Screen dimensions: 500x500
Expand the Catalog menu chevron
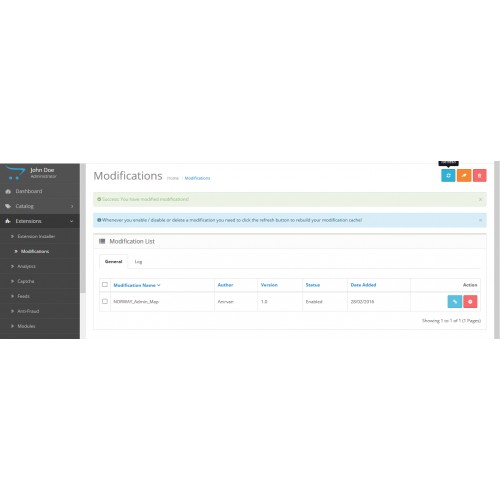pos(72,206)
